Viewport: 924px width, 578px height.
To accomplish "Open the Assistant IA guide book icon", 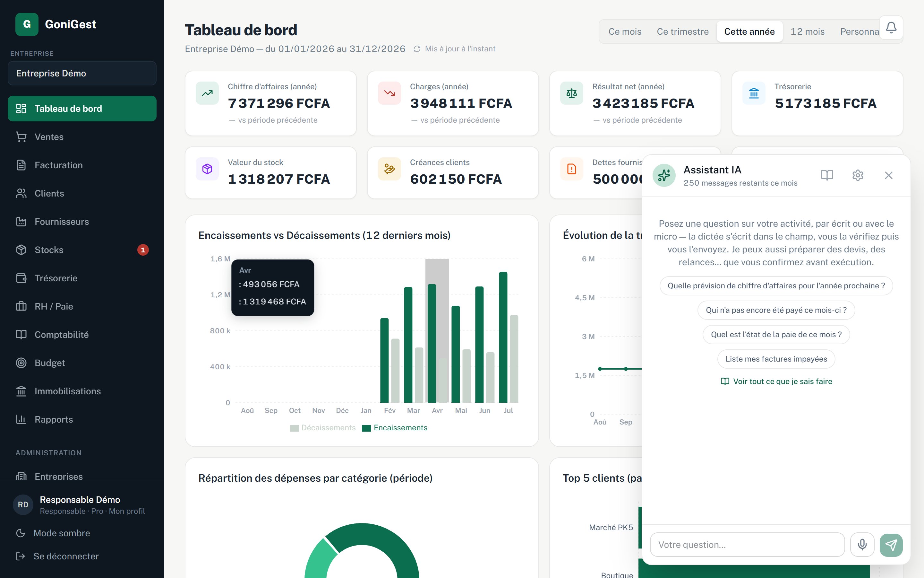I will coord(827,175).
